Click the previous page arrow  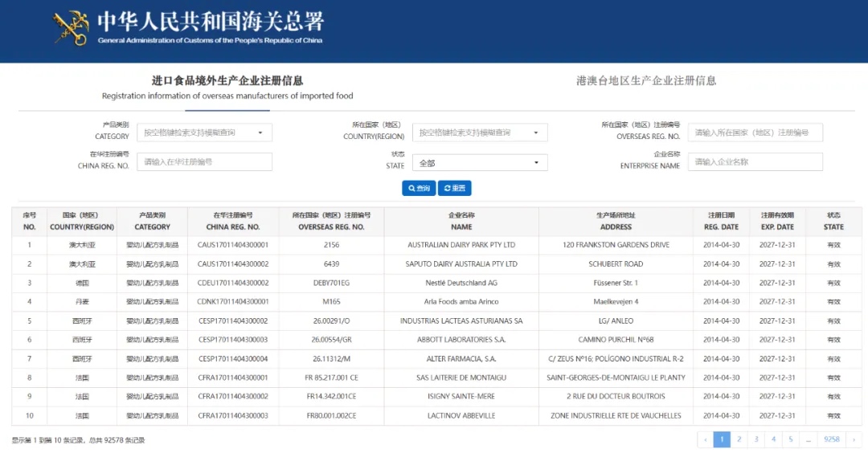point(706,439)
